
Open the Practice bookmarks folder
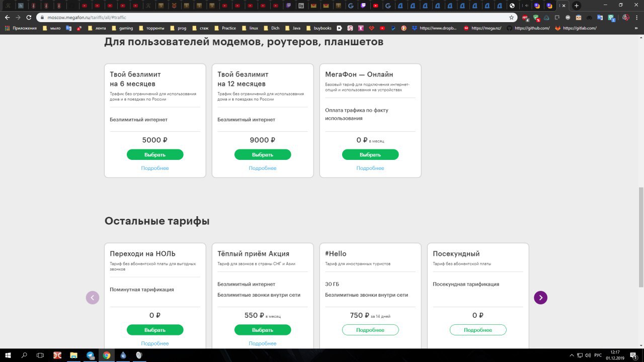[224, 28]
